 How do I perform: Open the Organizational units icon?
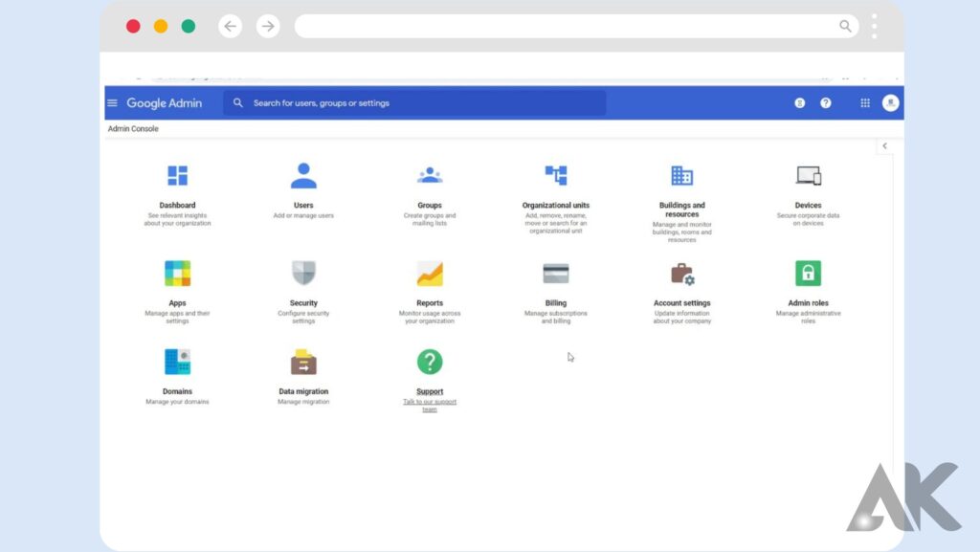556,175
